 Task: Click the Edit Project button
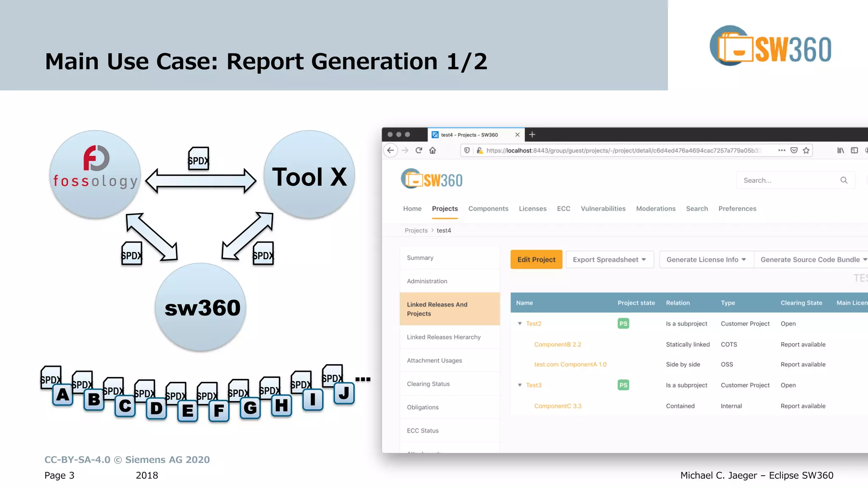536,259
